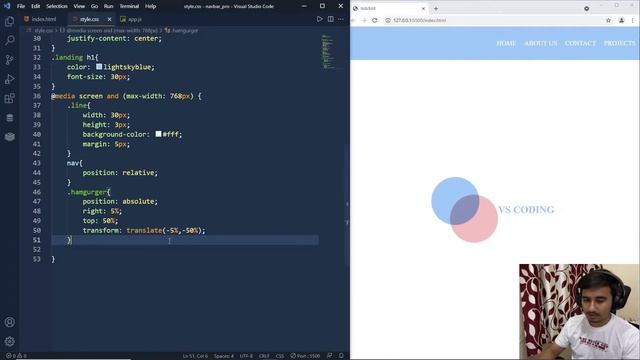Viewport: 640px width, 360px height.
Task: Open the Go menu
Action: [x=94, y=6]
